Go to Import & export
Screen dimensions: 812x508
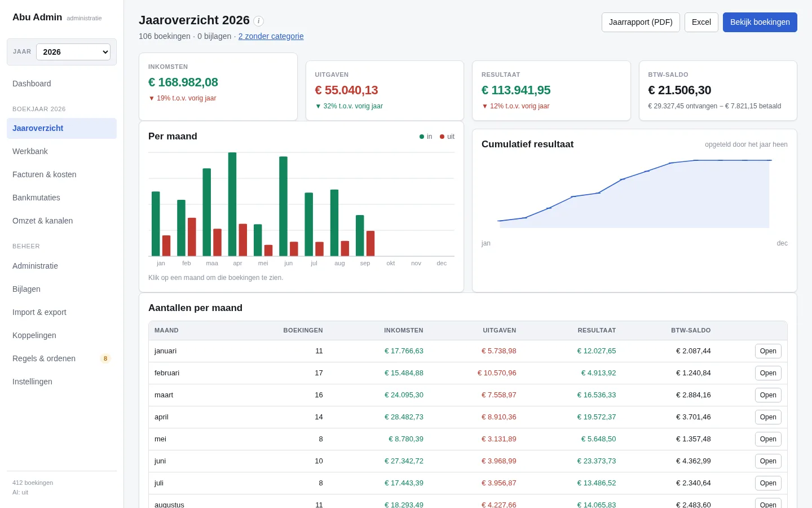click(61, 312)
